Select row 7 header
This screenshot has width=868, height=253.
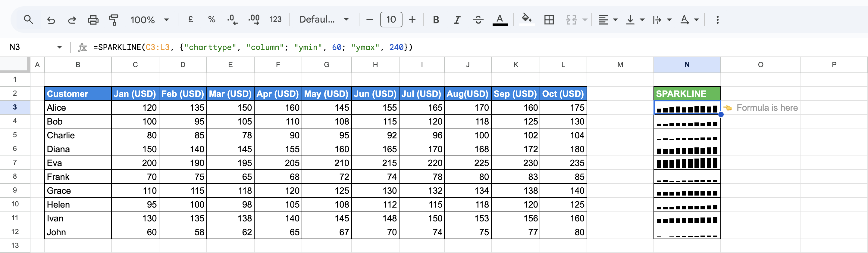(x=15, y=162)
